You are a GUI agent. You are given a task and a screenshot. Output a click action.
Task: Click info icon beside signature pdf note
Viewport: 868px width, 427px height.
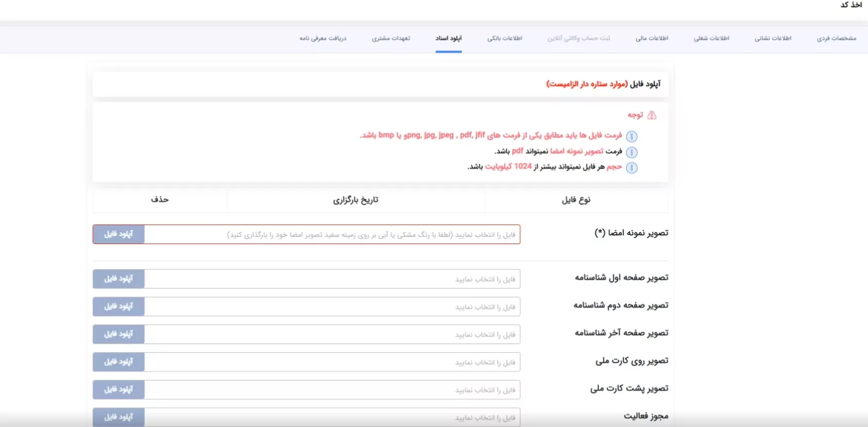[632, 152]
